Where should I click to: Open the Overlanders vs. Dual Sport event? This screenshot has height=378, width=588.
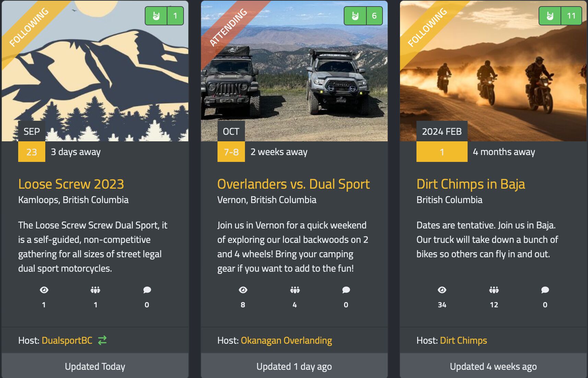(x=293, y=184)
